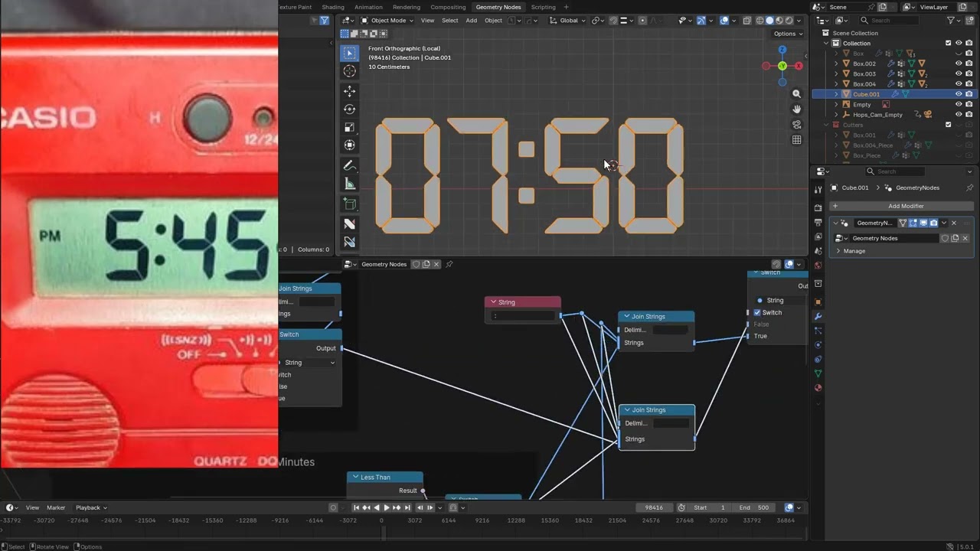This screenshot has width=980, height=551.
Task: Click the Z axis on navigation gizmo
Action: [782, 50]
